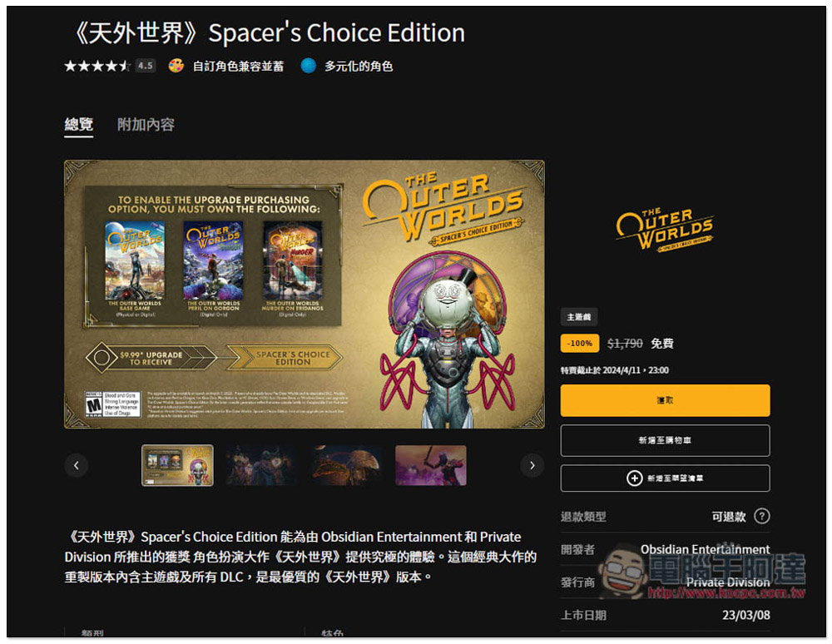Screen dimensions: 832x644
Task: Click the -100% discount badge
Action: pyautogui.click(x=580, y=344)
